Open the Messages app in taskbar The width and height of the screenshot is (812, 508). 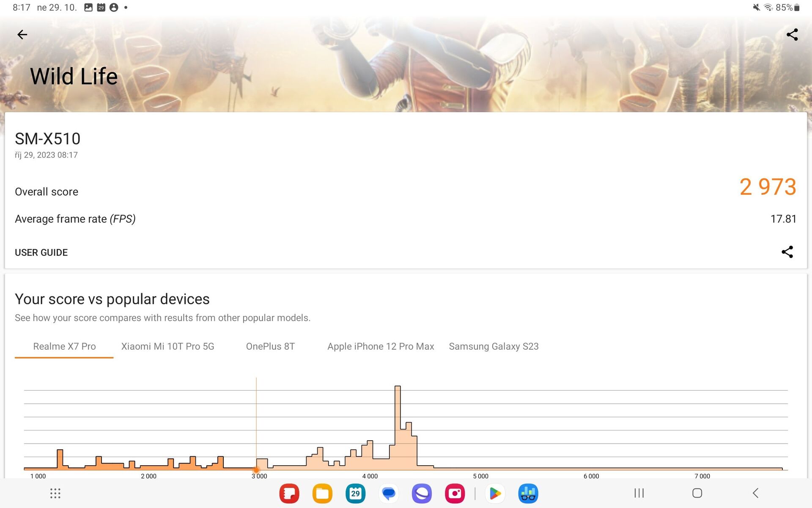[388, 493]
